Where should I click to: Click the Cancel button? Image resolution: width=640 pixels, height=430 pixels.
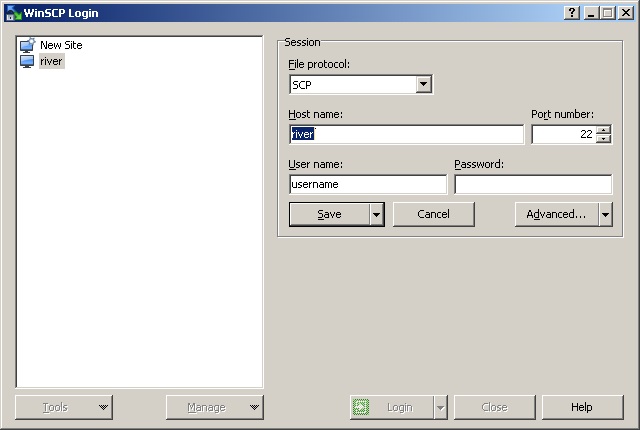[433, 214]
